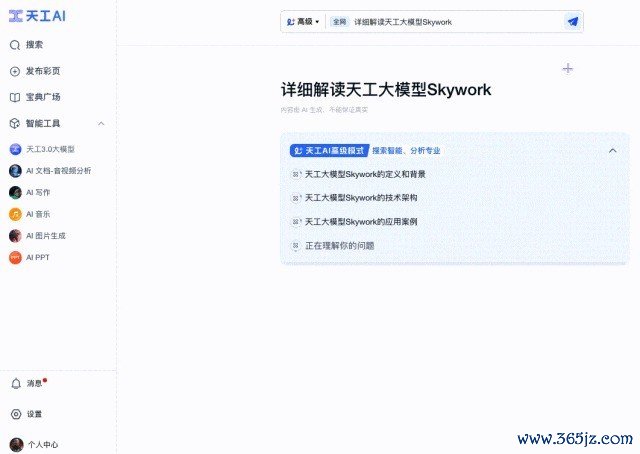Click the step icon beside 技术架构
Screen dimensions: 640x454
(x=296, y=198)
